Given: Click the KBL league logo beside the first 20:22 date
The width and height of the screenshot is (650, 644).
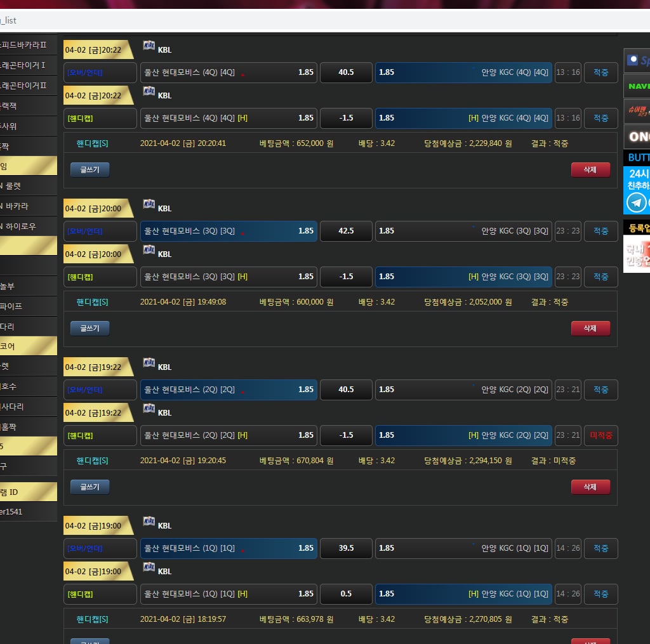Looking at the screenshot, I should [x=149, y=46].
